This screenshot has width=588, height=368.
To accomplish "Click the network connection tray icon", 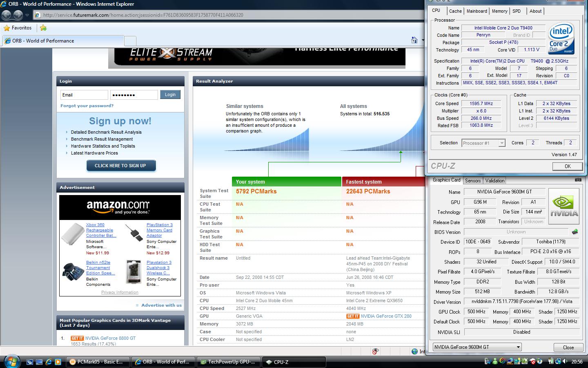I will (558, 361).
